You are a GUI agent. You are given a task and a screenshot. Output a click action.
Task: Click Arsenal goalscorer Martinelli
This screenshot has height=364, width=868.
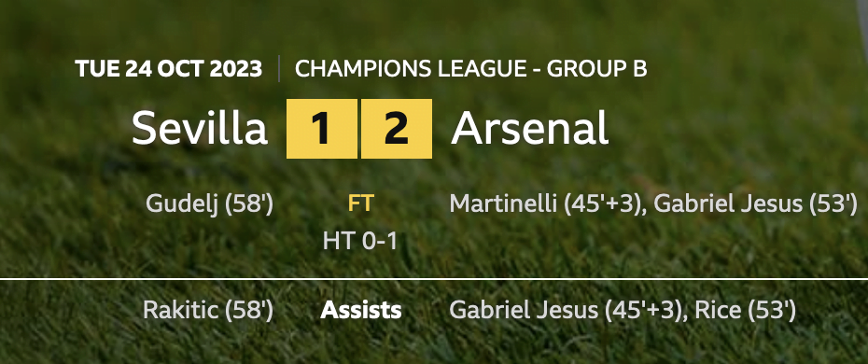[503, 203]
